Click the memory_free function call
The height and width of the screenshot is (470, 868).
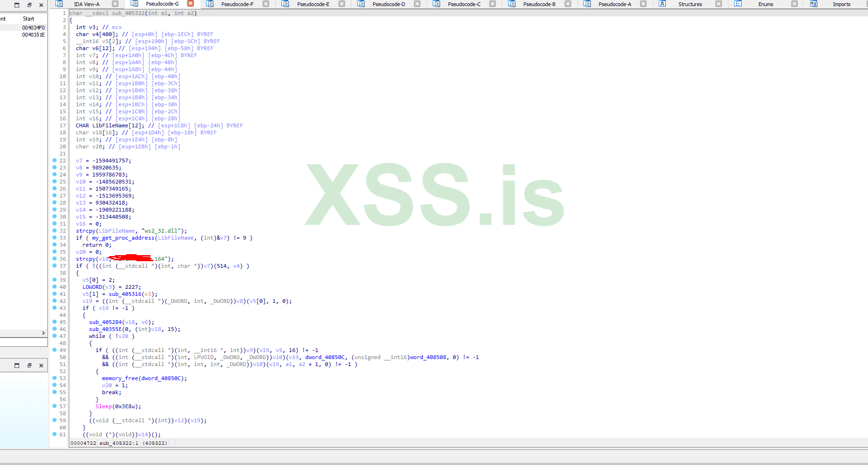tap(120, 378)
